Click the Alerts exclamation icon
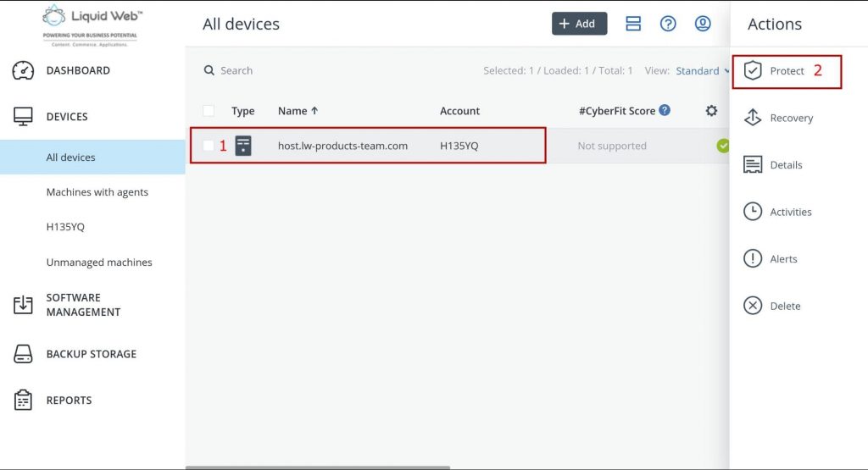This screenshot has width=868, height=470. pyautogui.click(x=753, y=259)
